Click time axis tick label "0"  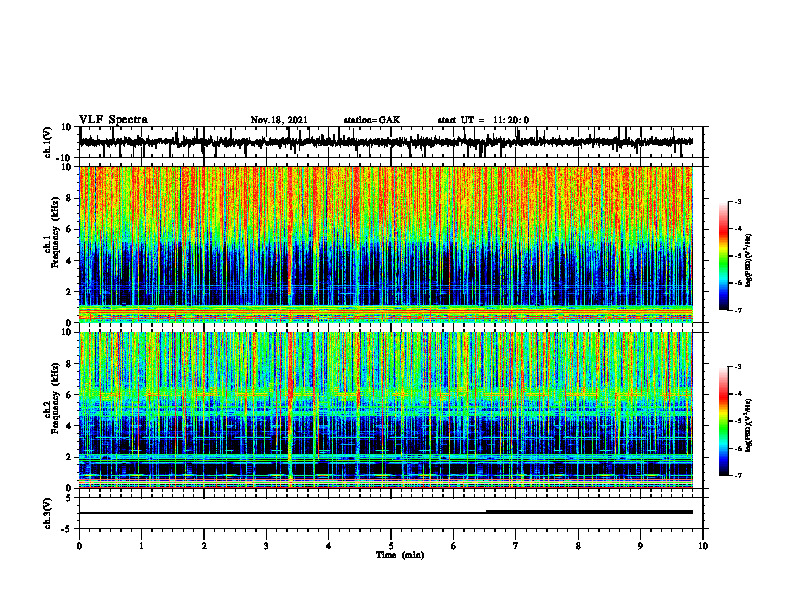point(79,546)
